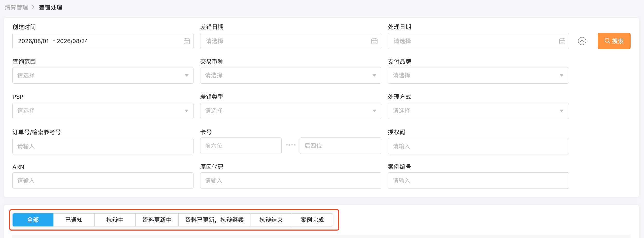Open calendar icon for 创建时间 field
Screen dimensions: 644x238
187,41
